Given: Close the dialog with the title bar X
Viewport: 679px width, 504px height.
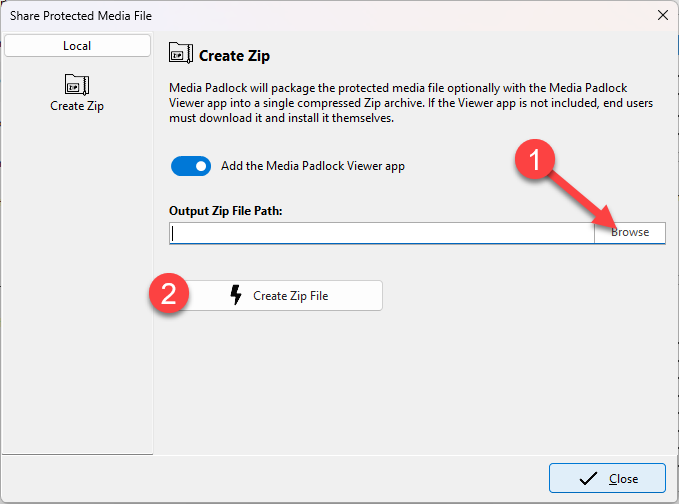Looking at the screenshot, I should pos(661,15).
